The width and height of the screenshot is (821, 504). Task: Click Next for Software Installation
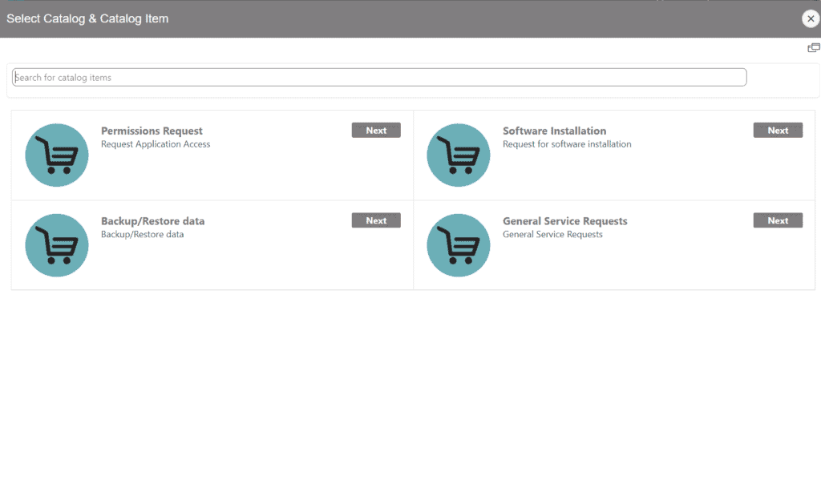coord(778,130)
